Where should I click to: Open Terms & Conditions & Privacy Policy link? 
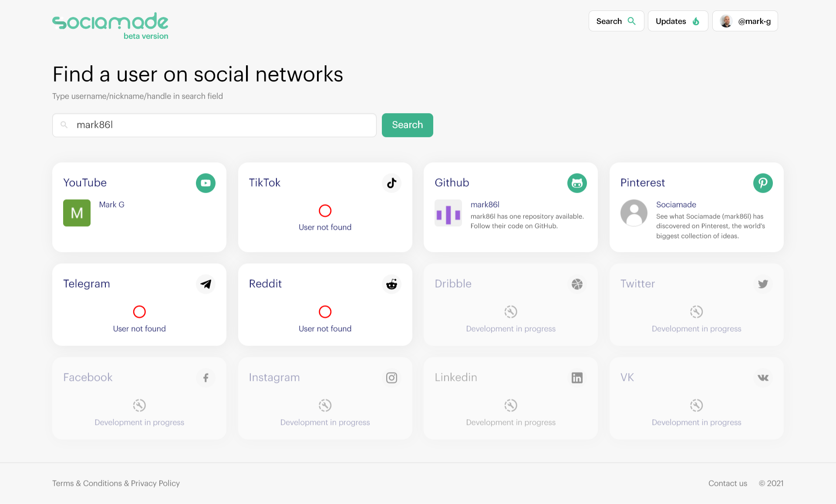coord(116,483)
